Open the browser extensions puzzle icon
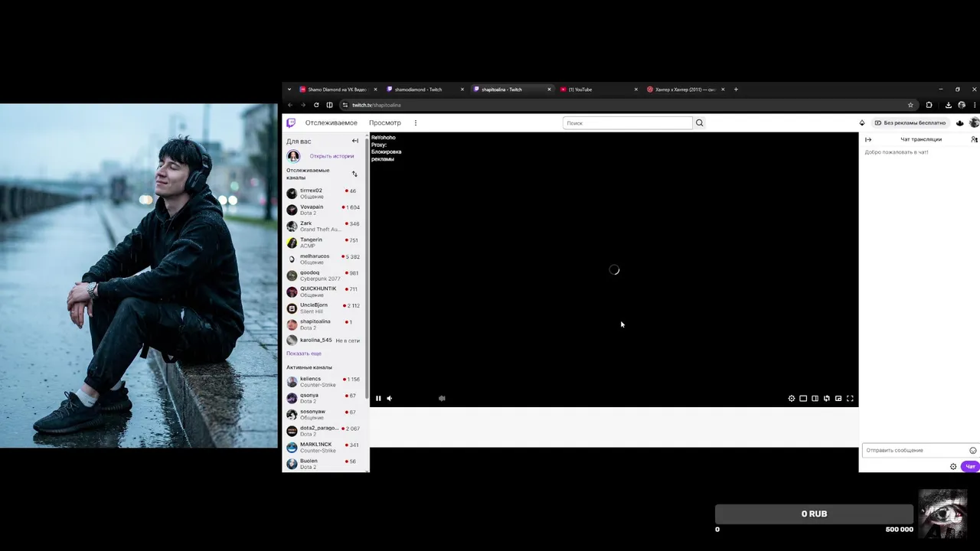 click(x=929, y=105)
